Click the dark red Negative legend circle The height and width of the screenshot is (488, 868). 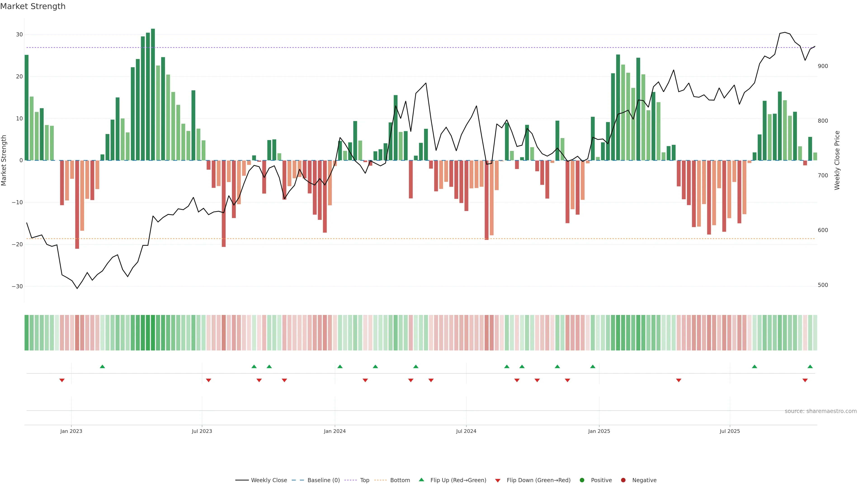[623, 480]
